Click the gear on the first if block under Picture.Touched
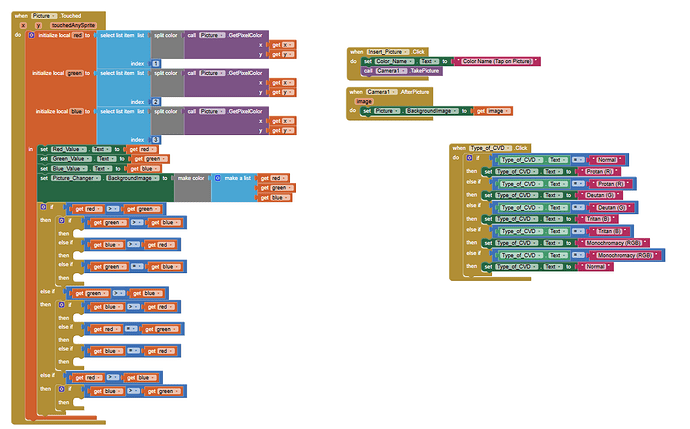690x429 pixels. click(x=45, y=207)
